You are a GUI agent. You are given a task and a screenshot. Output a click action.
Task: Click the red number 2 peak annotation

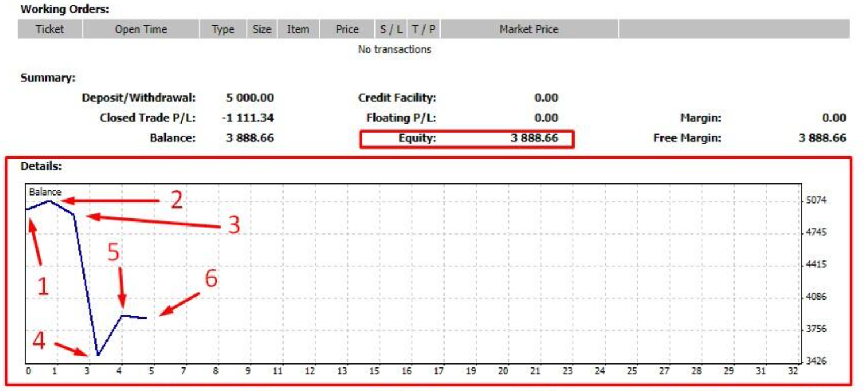tap(176, 200)
